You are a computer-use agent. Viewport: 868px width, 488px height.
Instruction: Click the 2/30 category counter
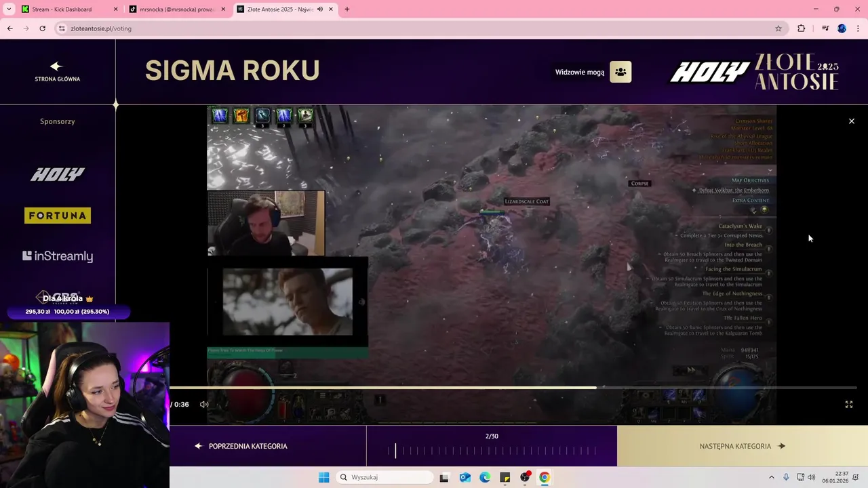point(492,436)
